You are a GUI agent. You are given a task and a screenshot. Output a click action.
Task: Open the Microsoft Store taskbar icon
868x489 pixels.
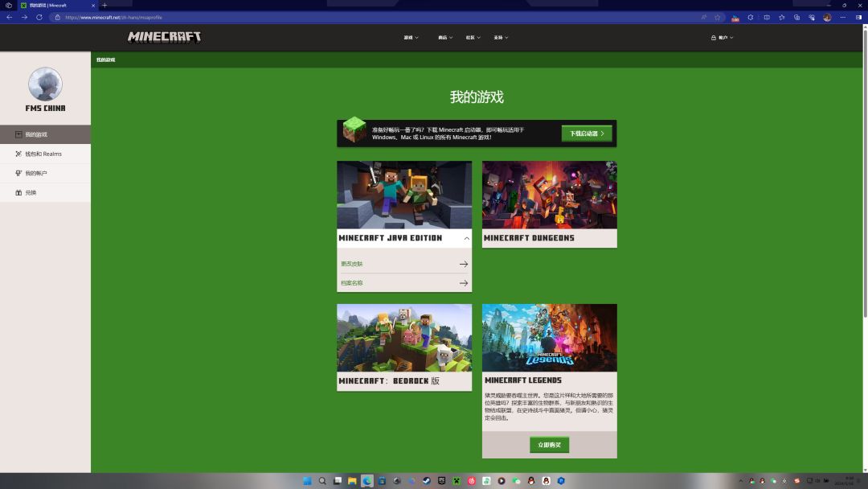(382, 481)
